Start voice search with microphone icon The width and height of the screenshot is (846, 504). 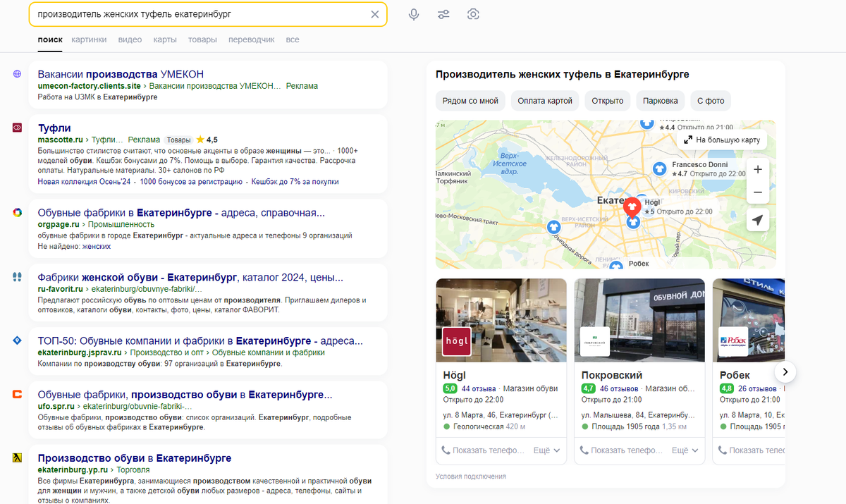(x=414, y=14)
